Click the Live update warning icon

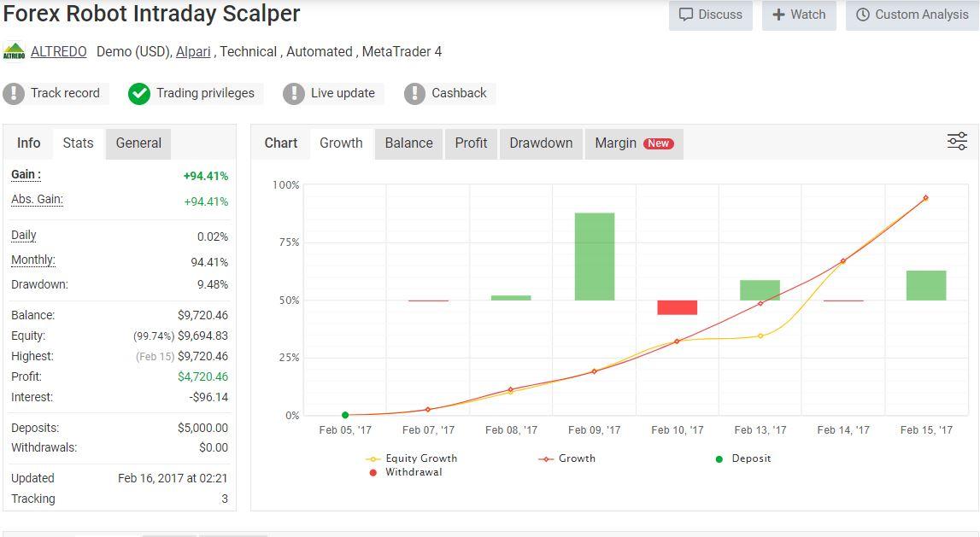[294, 93]
